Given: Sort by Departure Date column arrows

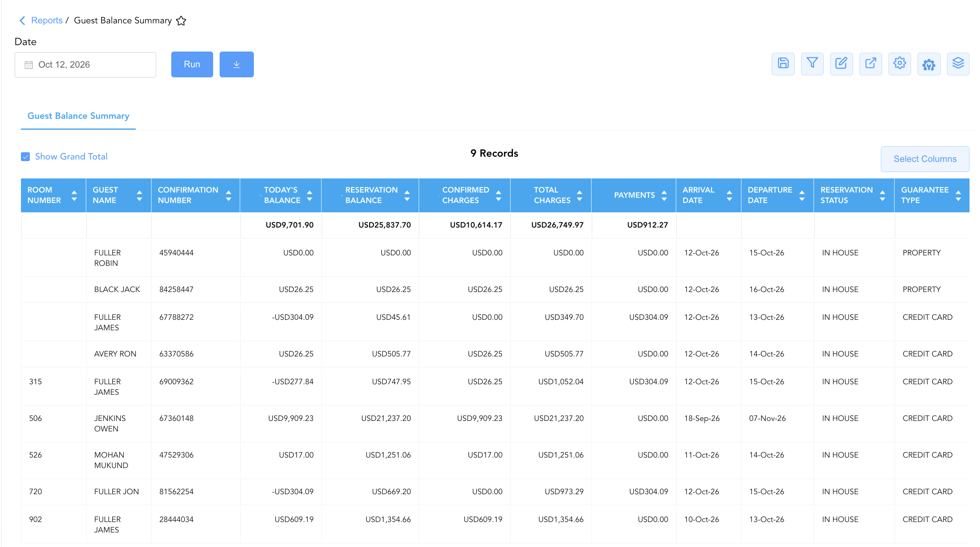Looking at the screenshot, I should coord(802,195).
